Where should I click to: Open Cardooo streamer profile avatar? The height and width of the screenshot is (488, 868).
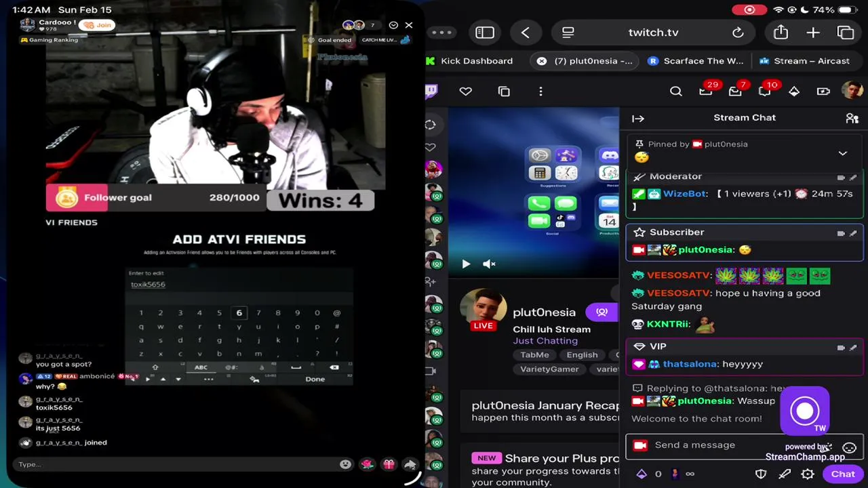click(28, 25)
